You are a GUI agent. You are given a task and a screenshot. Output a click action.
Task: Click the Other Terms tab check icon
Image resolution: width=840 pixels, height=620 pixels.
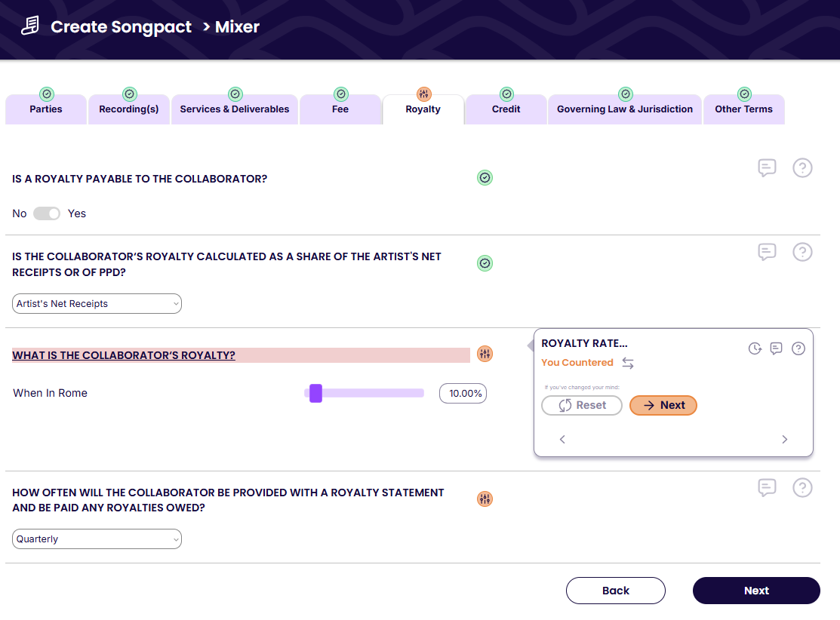(x=745, y=94)
